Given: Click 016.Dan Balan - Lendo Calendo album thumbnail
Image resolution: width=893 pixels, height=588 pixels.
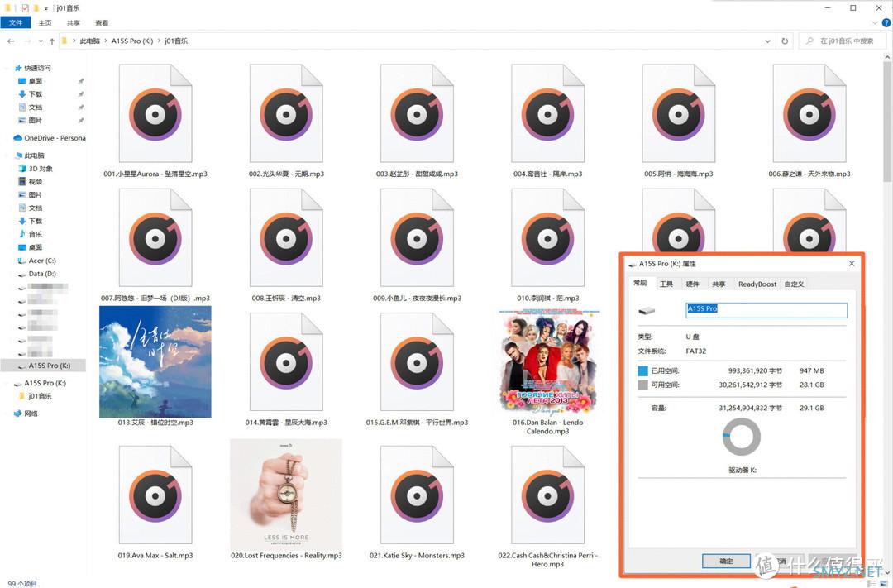Looking at the screenshot, I should pyautogui.click(x=547, y=361).
